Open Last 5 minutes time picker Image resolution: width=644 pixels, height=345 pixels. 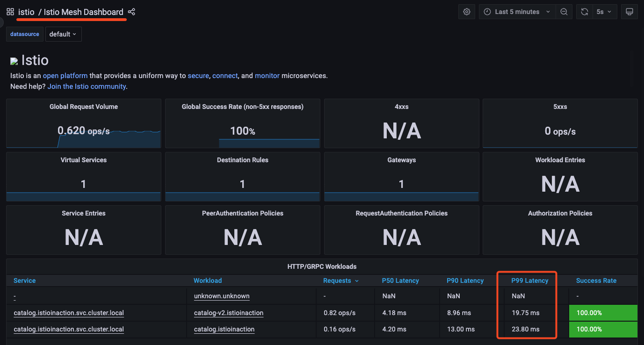(517, 12)
